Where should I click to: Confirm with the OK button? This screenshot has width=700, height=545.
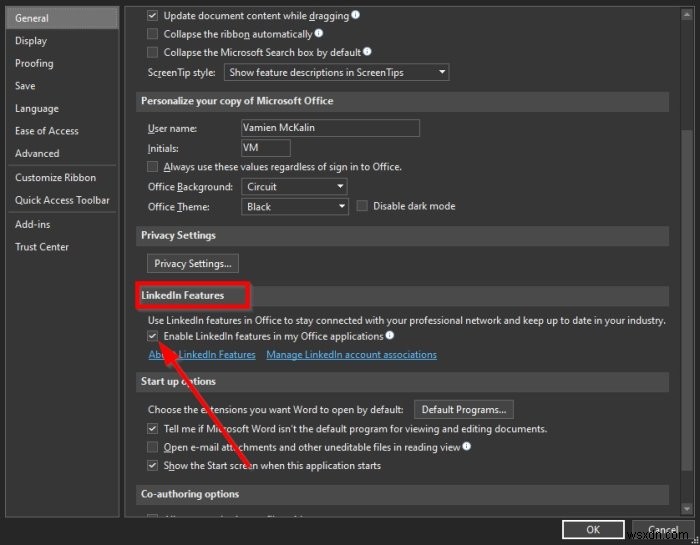point(593,529)
